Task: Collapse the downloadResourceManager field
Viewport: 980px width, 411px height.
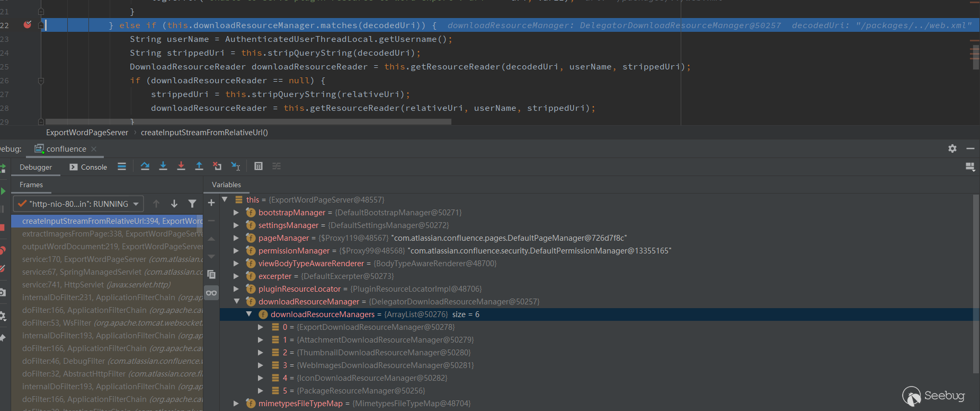Action: click(236, 301)
